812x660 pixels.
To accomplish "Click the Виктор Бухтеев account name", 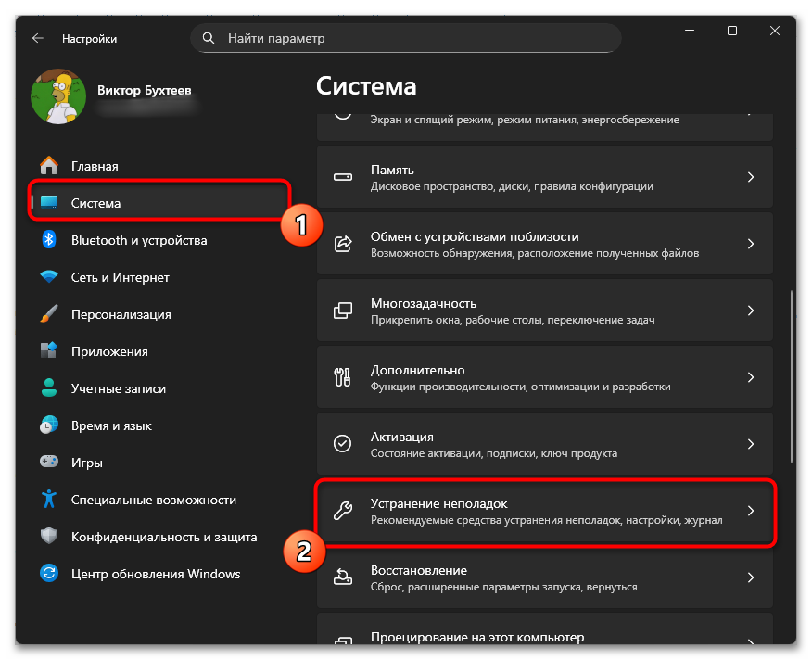I will coord(145,90).
